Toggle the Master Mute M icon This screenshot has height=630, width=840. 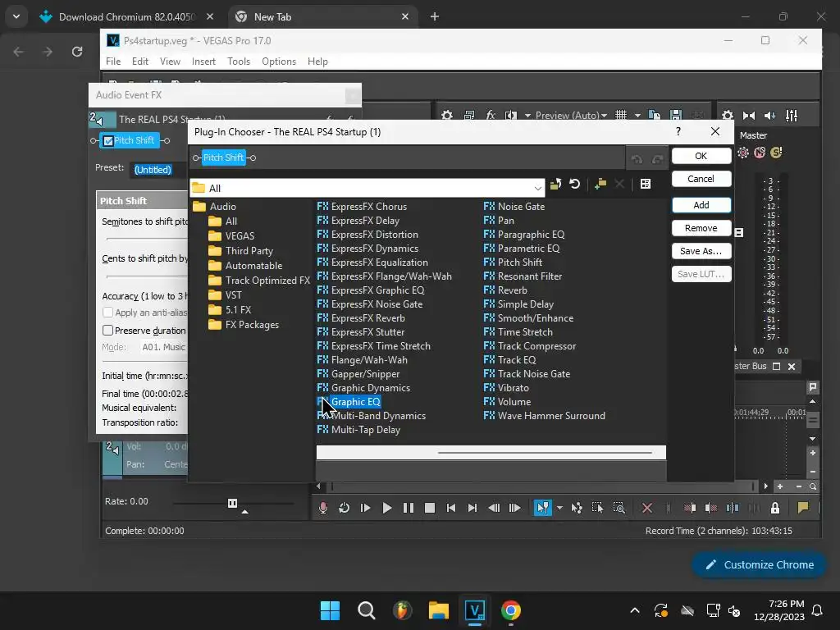coord(760,153)
